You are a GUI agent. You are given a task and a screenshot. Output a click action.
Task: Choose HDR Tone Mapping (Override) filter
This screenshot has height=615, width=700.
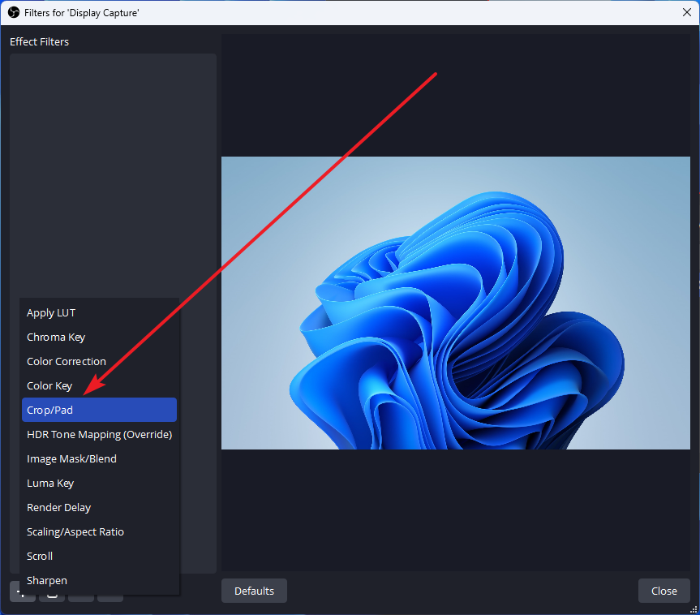coord(99,435)
